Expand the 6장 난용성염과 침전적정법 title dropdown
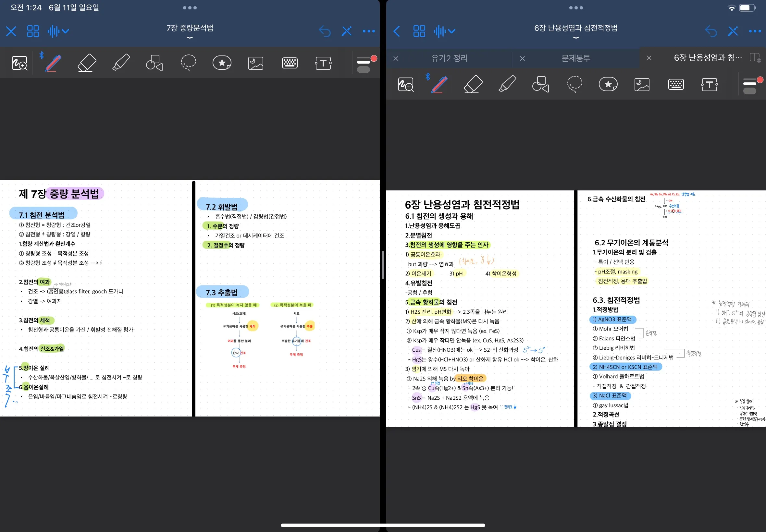766x532 pixels. click(575, 37)
